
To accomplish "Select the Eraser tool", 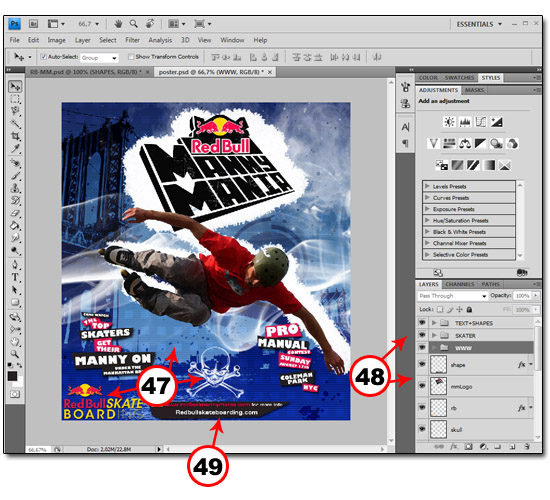I will (15, 213).
